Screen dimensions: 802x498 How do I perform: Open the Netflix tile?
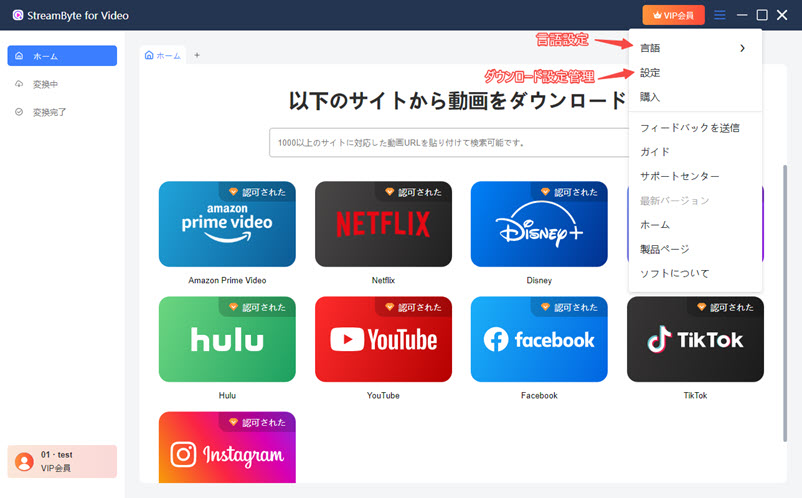click(383, 224)
